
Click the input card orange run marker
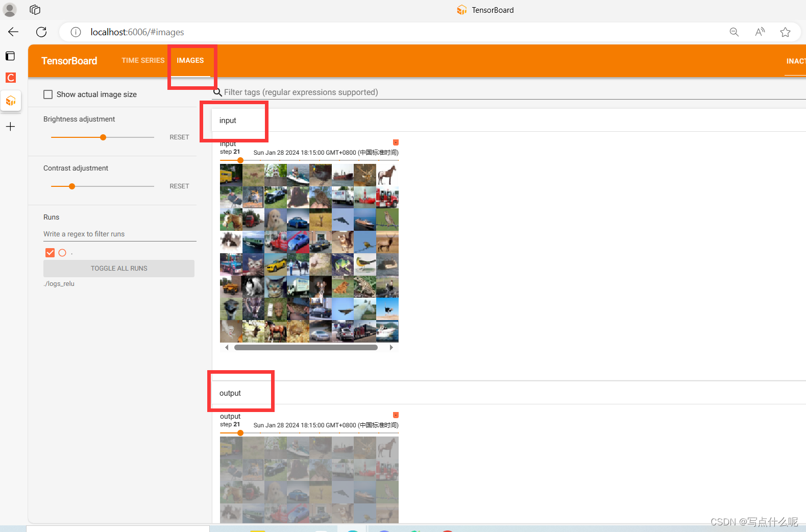396,142
